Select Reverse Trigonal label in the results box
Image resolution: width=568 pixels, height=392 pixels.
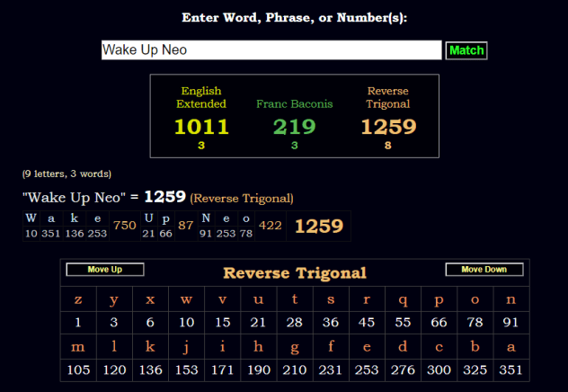coord(388,97)
